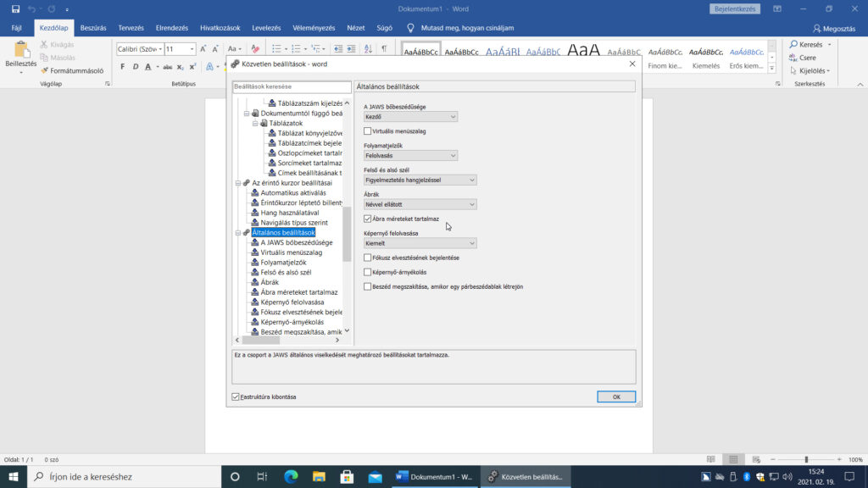
Task: Click the Paste (Beillesztés) icon
Action: coord(21,50)
